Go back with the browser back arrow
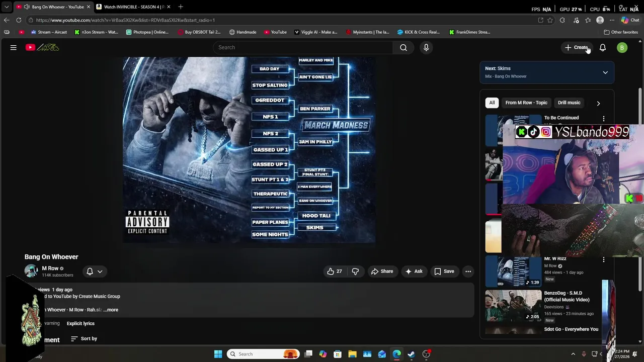This screenshot has height=362, width=644. pos(7,20)
